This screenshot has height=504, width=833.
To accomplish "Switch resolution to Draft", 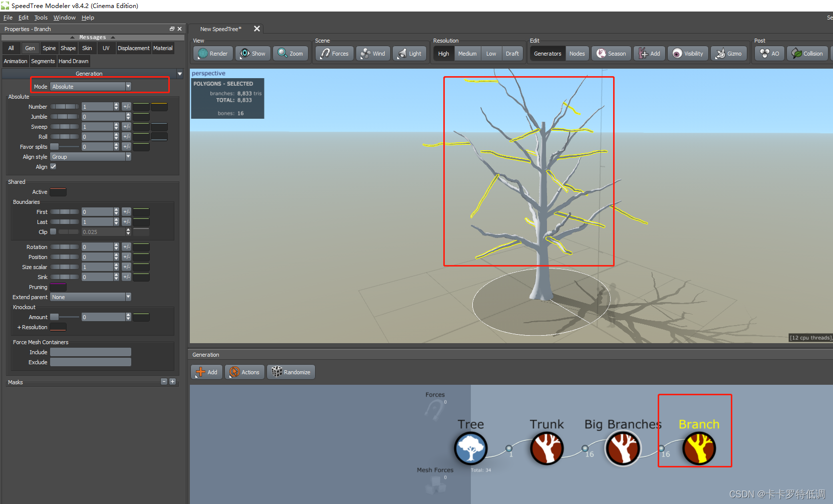I will click(512, 54).
